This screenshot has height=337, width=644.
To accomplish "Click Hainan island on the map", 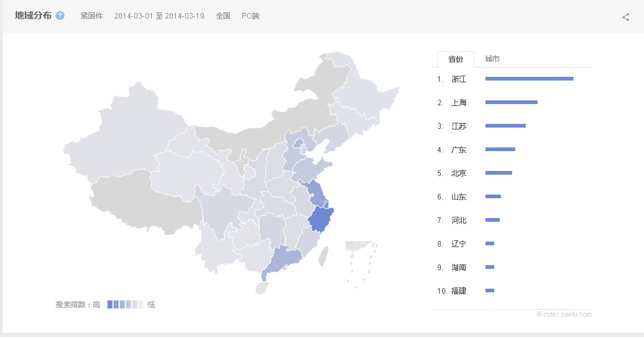I will (261, 288).
